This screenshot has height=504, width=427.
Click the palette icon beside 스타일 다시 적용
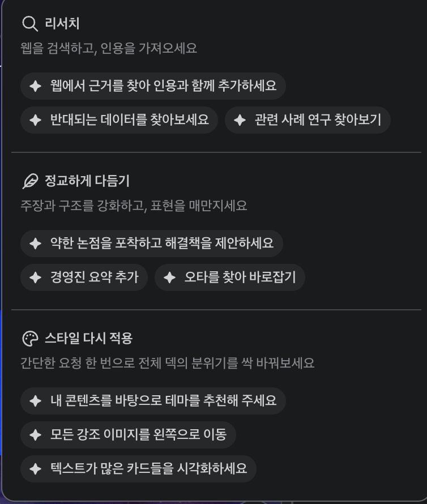[29, 339]
